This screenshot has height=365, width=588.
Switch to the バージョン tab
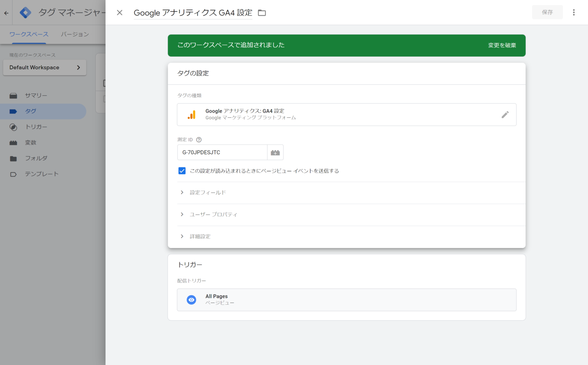click(x=75, y=34)
